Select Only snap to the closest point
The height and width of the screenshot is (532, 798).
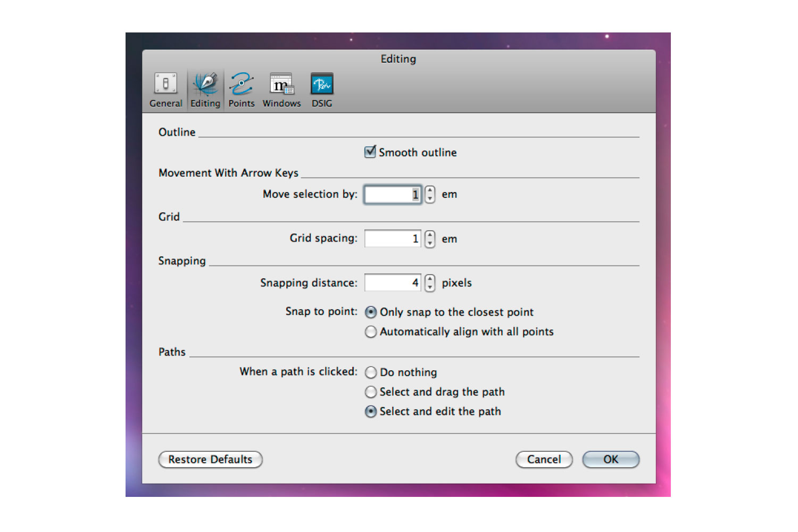[x=371, y=312]
